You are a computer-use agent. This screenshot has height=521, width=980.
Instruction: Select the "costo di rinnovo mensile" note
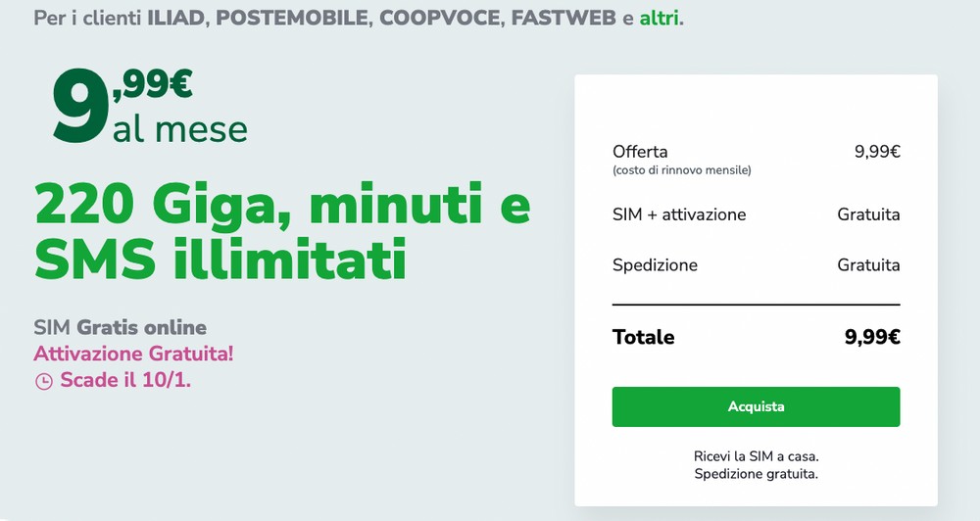[x=682, y=170]
